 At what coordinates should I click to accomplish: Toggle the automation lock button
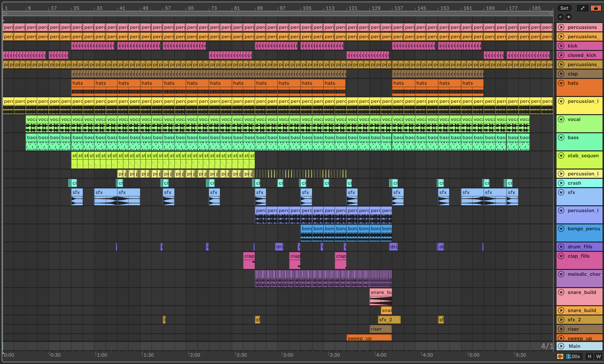coord(596,8)
